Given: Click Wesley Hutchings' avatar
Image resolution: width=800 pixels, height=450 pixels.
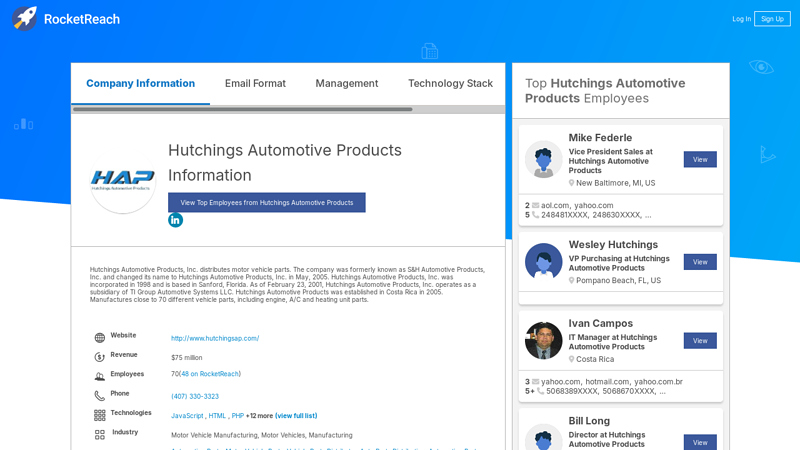Looking at the screenshot, I should click(543, 262).
